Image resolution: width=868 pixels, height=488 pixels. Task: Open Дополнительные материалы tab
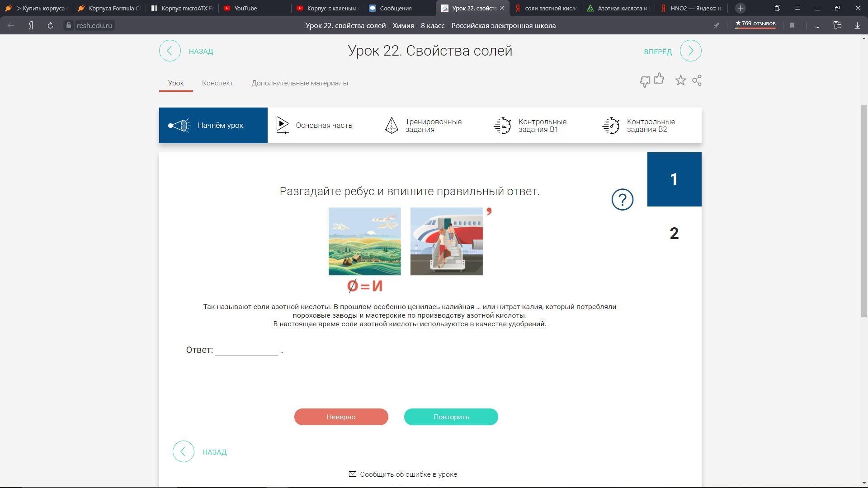pos(300,83)
